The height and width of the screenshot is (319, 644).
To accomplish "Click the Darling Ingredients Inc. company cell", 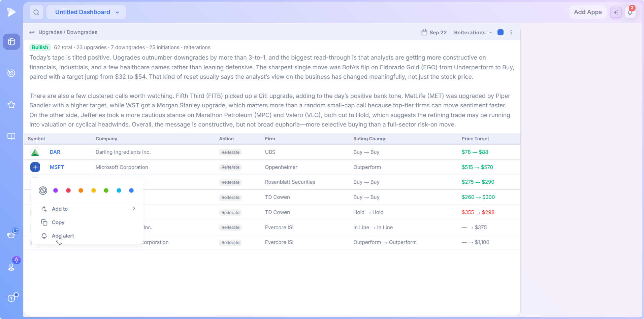I will [123, 152].
